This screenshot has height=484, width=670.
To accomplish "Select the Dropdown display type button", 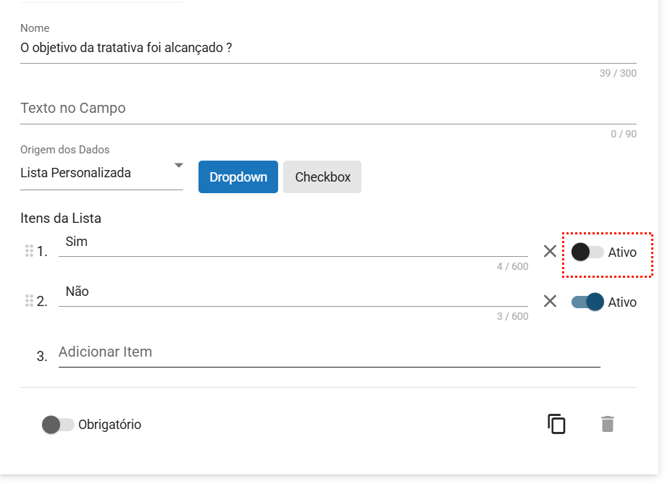I will pos(238,177).
